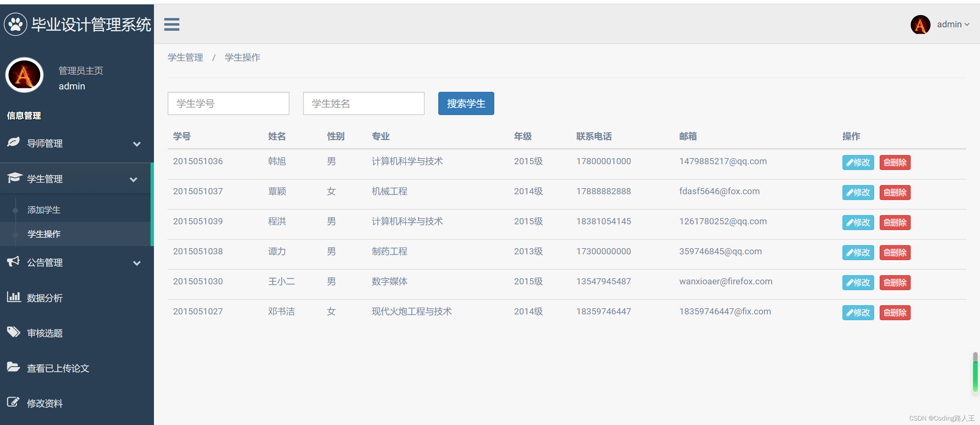Open 添加学生 submenu item
Screen dimensions: 980x425
[x=44, y=210]
